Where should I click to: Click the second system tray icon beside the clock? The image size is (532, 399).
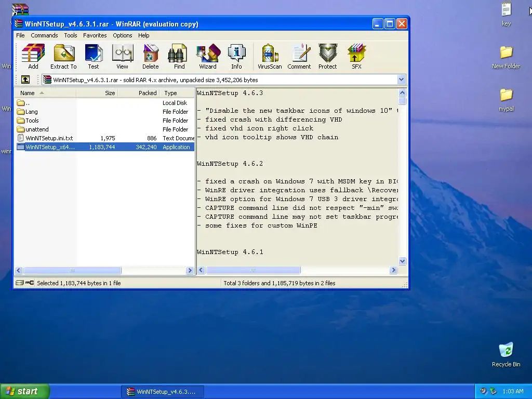coord(494,391)
